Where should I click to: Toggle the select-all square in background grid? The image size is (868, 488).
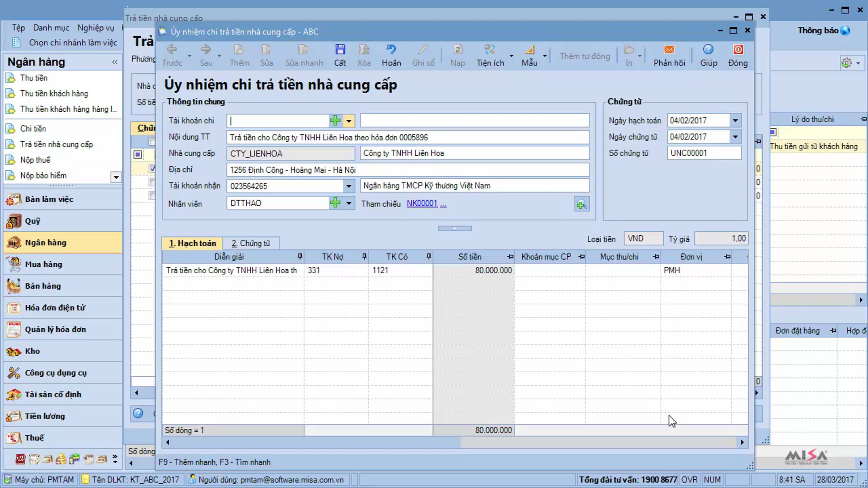pos(137,155)
